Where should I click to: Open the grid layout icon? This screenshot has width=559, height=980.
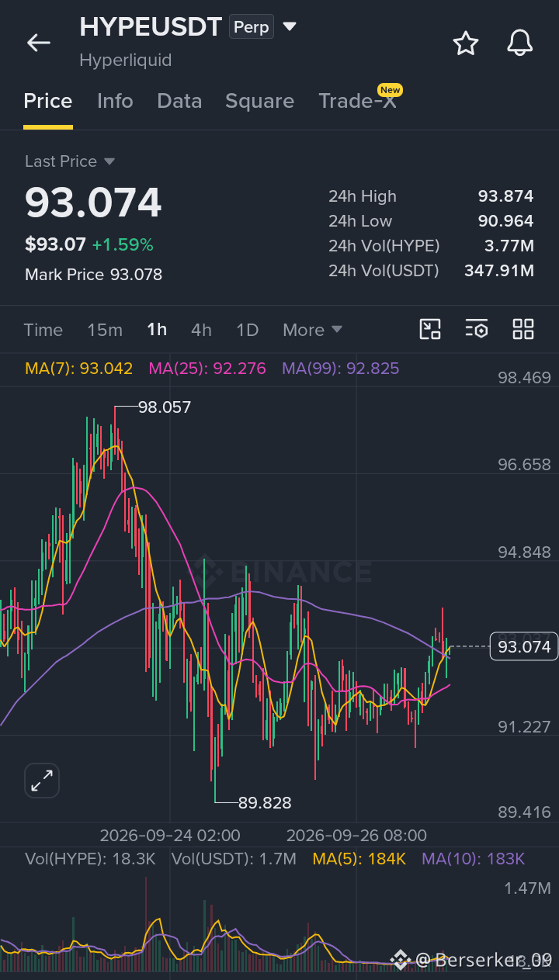(523, 329)
